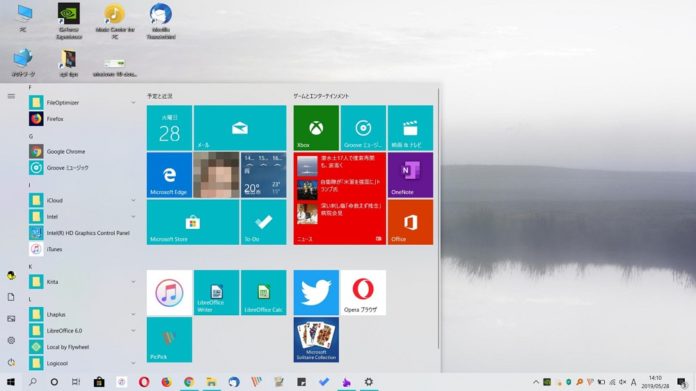Open Settings gear on the taskbar
Viewport: 696px width, 391px height.
(x=368, y=382)
